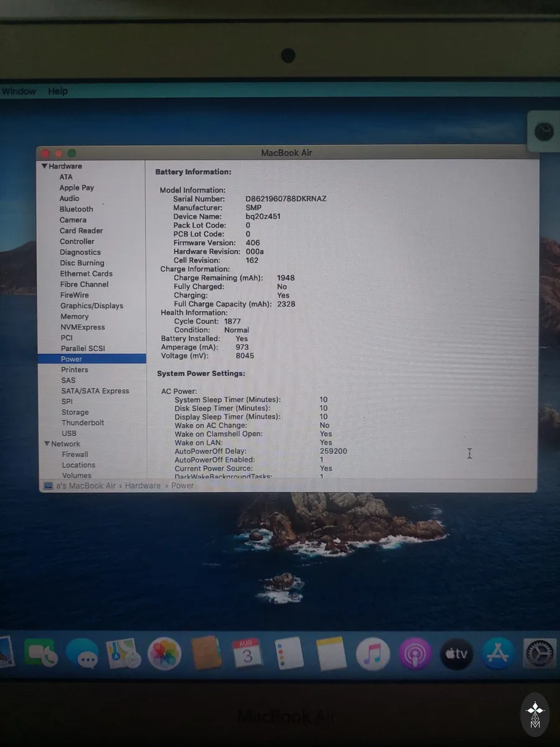Select FireWire in the sidebar
Image resolution: width=560 pixels, height=747 pixels.
point(75,295)
